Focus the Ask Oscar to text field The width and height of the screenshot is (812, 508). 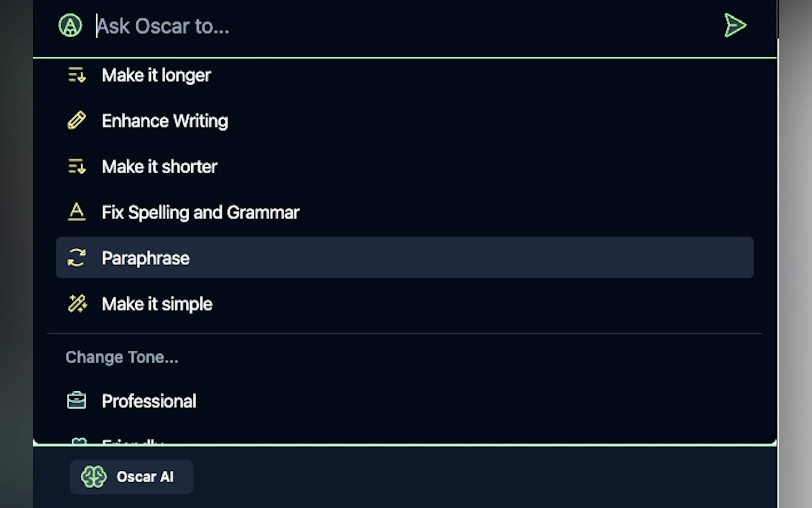click(x=403, y=26)
